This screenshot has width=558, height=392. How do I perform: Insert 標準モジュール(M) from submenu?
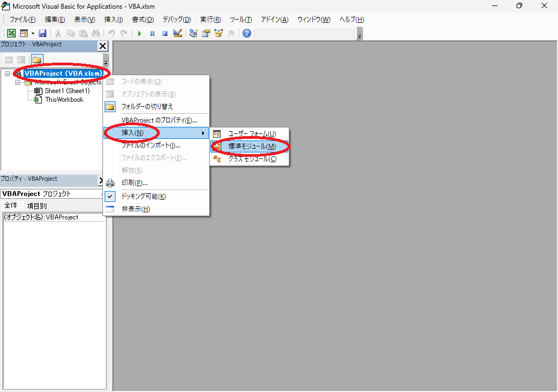click(250, 146)
